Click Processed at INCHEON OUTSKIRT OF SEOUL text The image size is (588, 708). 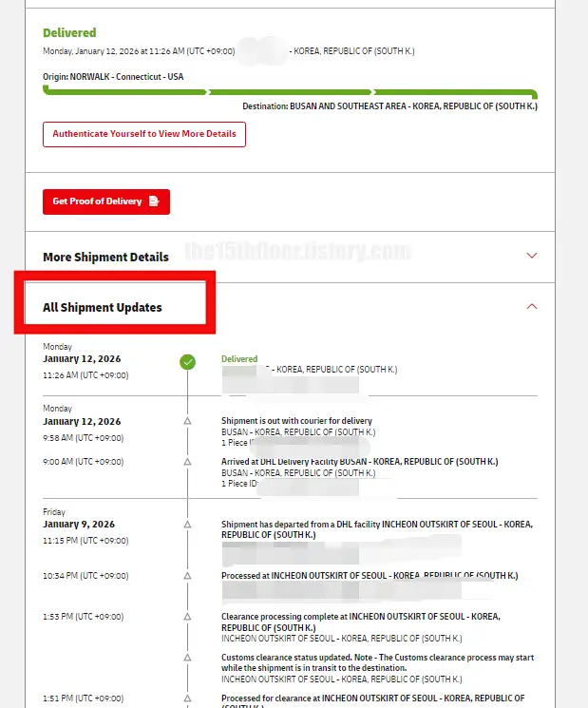pyautogui.click(x=370, y=576)
